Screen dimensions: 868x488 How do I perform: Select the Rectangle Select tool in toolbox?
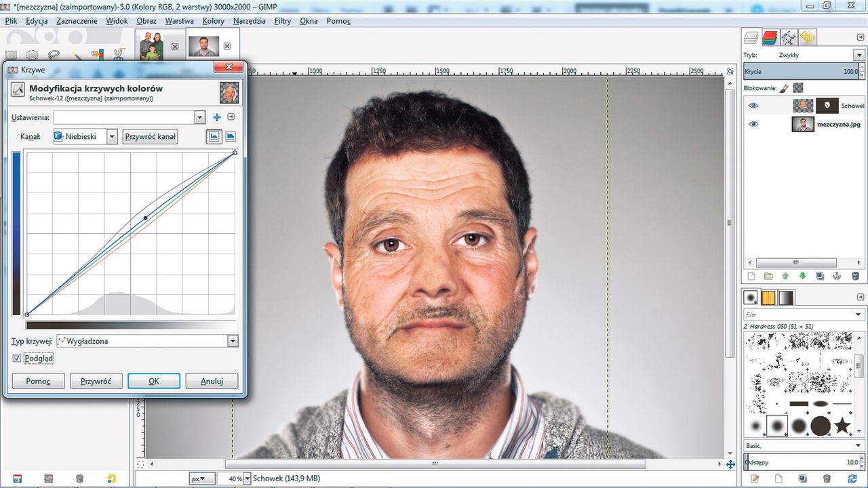point(12,55)
